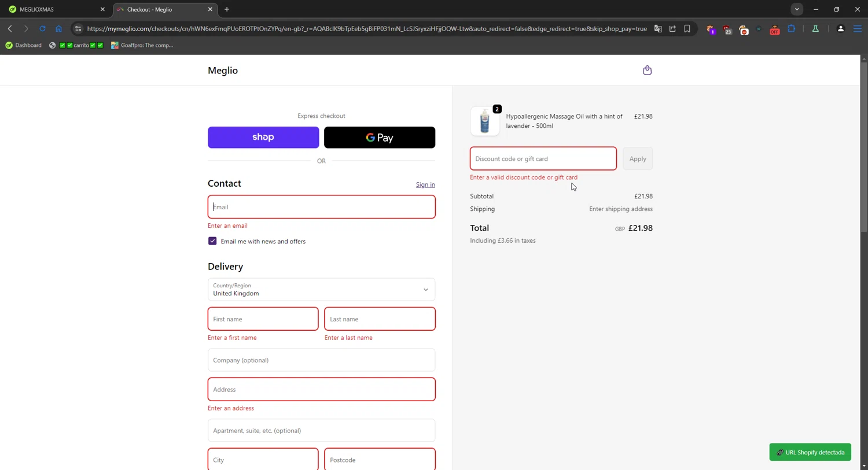Uncheck Email me with news and offers

212,241
